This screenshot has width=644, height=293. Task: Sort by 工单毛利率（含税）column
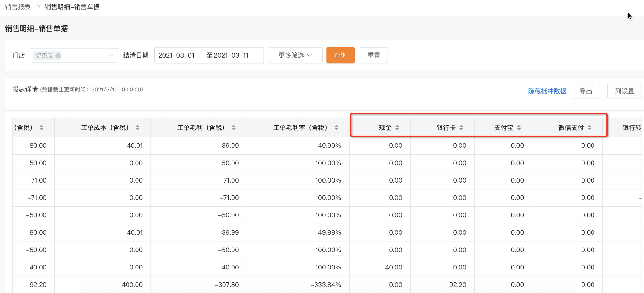point(336,128)
